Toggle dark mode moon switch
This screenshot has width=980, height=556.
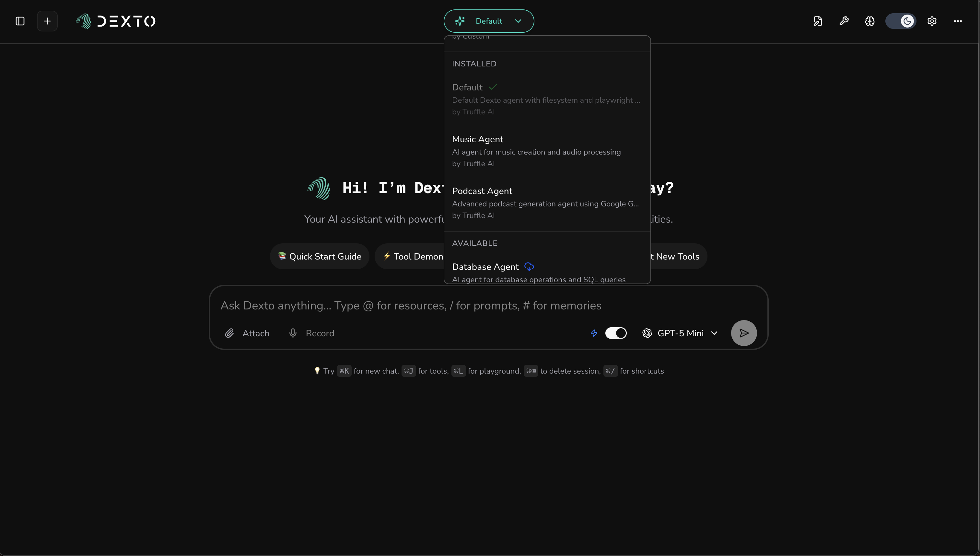click(x=901, y=21)
